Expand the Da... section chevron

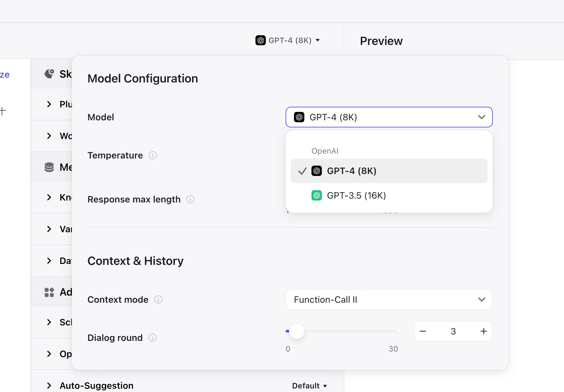click(49, 261)
